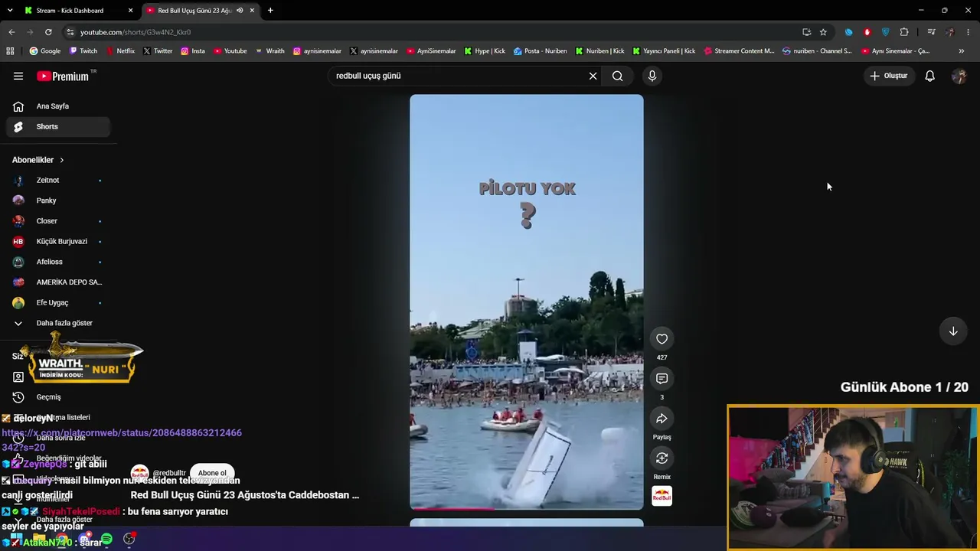The height and width of the screenshot is (551, 980).
Task: Open the comments on this Short
Action: 662,379
